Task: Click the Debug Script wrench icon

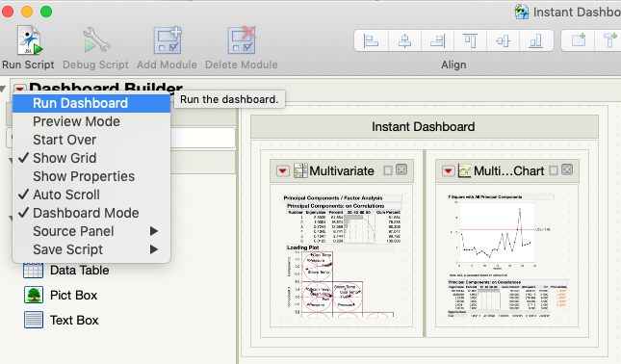Action: click(x=95, y=40)
